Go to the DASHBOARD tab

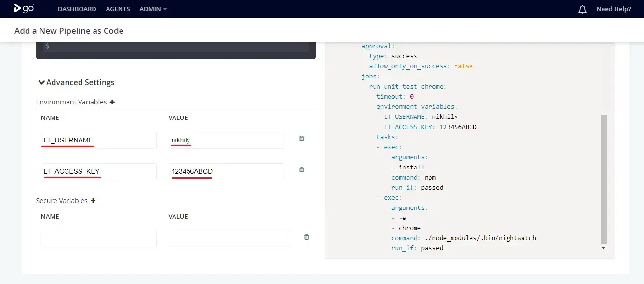click(77, 9)
